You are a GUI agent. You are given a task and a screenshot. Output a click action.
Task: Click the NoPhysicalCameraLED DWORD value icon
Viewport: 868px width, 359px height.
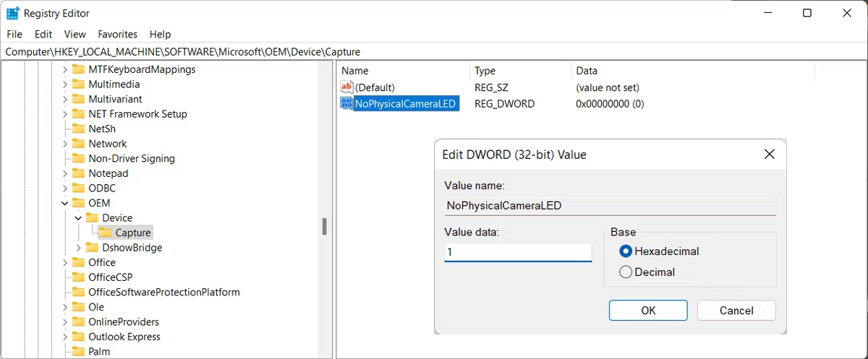pos(346,104)
